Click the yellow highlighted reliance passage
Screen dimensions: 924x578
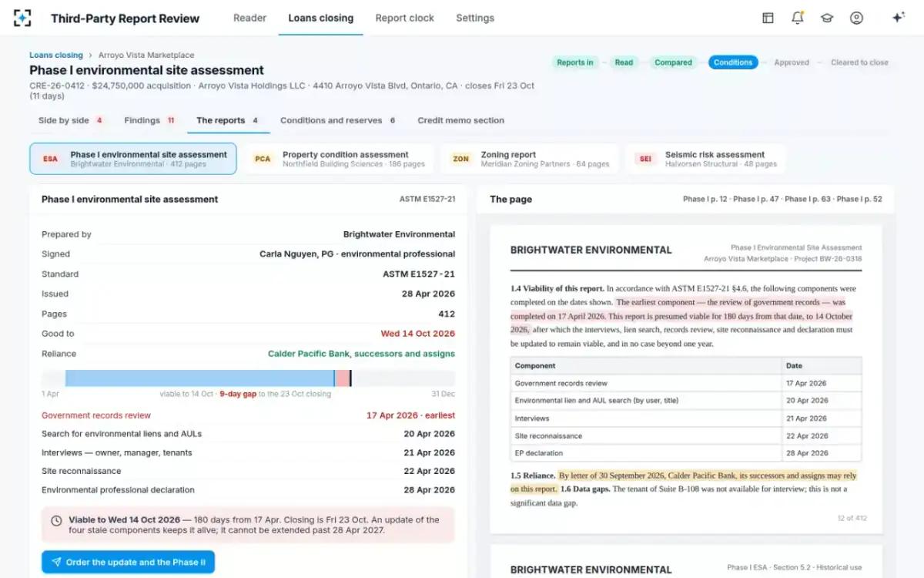click(x=684, y=482)
